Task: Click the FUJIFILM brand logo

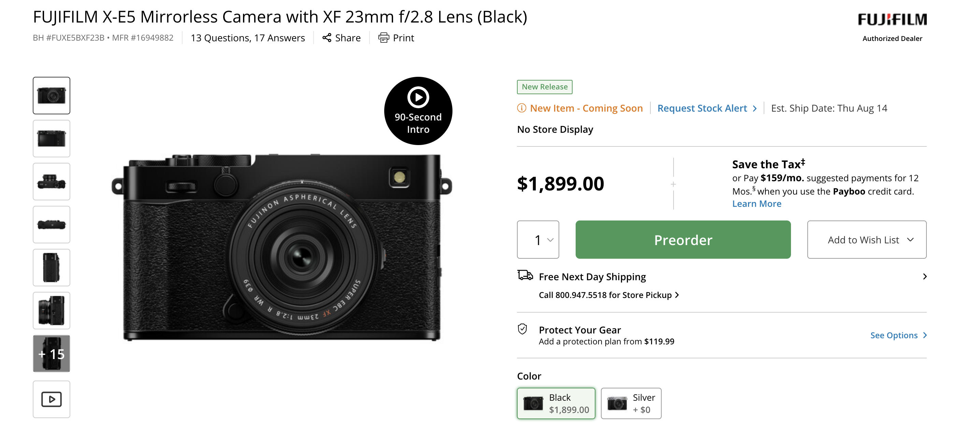Action: tap(892, 19)
